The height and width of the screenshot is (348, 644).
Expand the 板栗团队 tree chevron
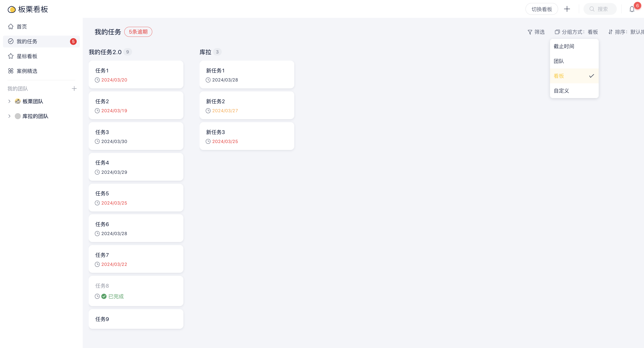pos(9,101)
